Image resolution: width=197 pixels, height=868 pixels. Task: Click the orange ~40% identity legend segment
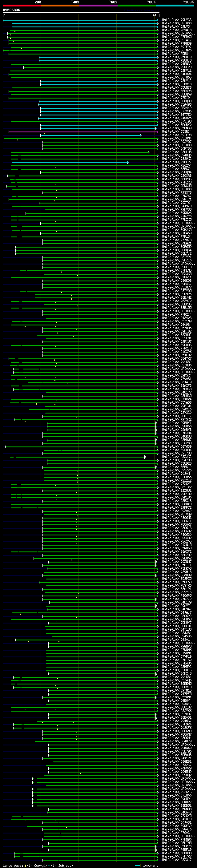(60, 6)
